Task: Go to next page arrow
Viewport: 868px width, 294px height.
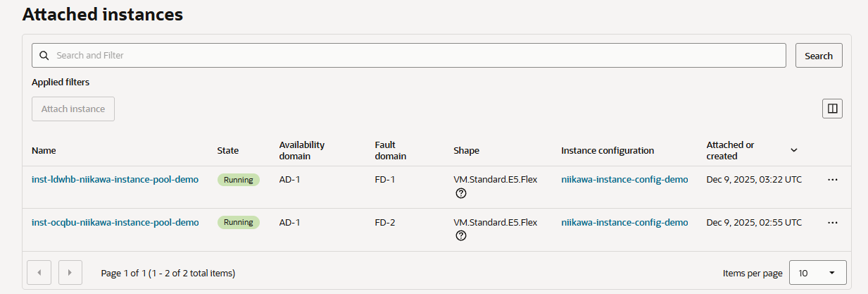Action: point(70,273)
